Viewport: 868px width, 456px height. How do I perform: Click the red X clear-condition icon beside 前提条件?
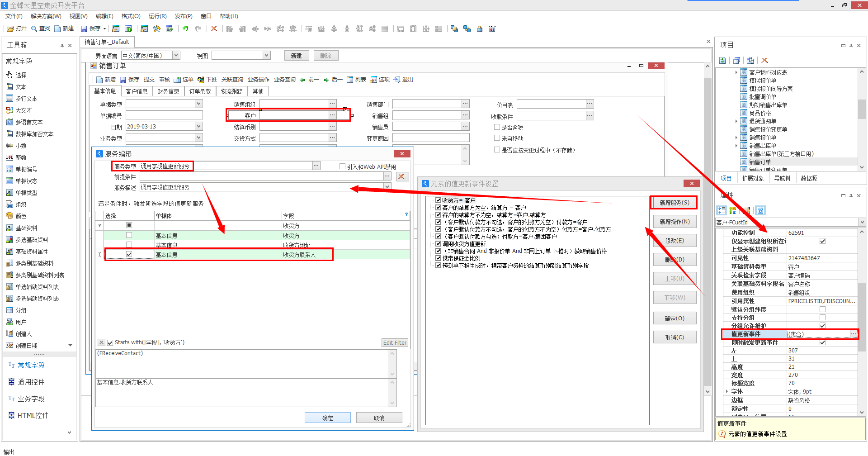point(401,176)
